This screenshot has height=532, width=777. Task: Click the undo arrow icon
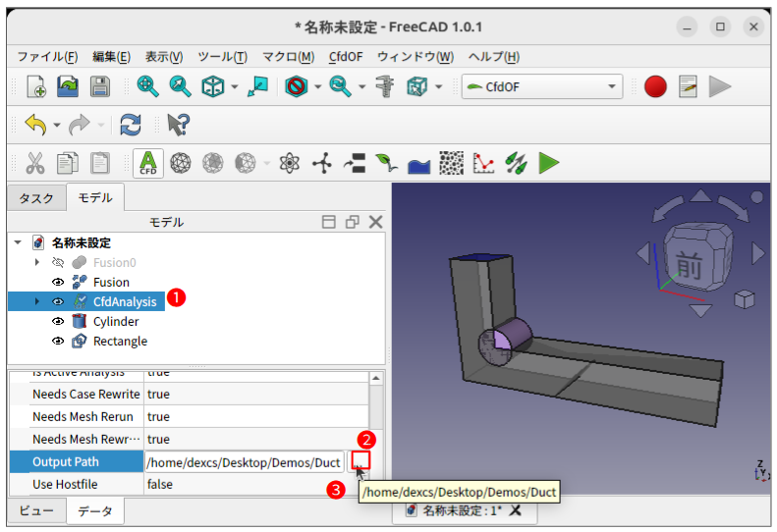(35, 126)
